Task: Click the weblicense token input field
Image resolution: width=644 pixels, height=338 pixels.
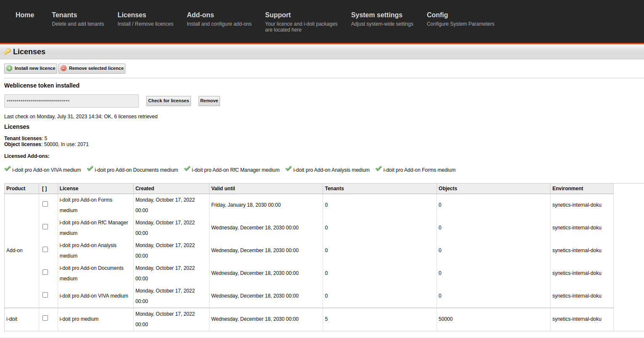Action: 72,101
